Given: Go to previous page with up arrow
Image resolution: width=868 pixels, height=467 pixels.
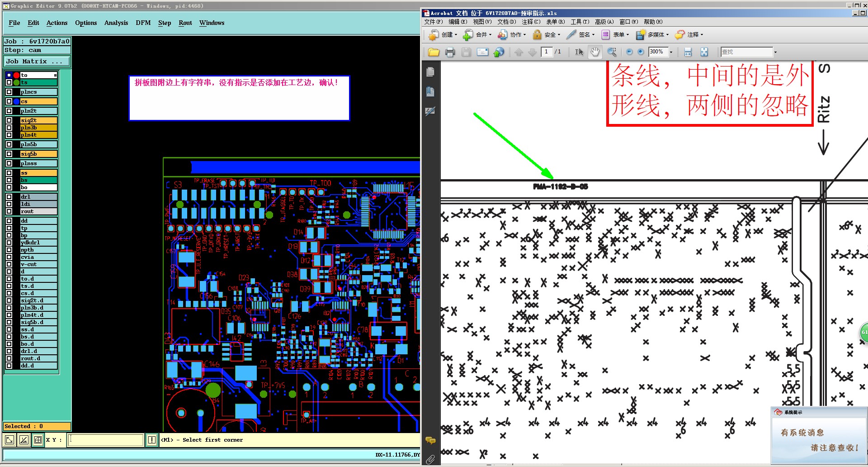Looking at the screenshot, I should tap(519, 52).
